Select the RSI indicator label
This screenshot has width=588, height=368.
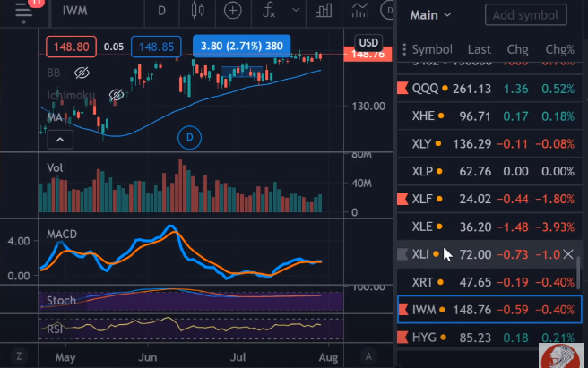pos(55,329)
